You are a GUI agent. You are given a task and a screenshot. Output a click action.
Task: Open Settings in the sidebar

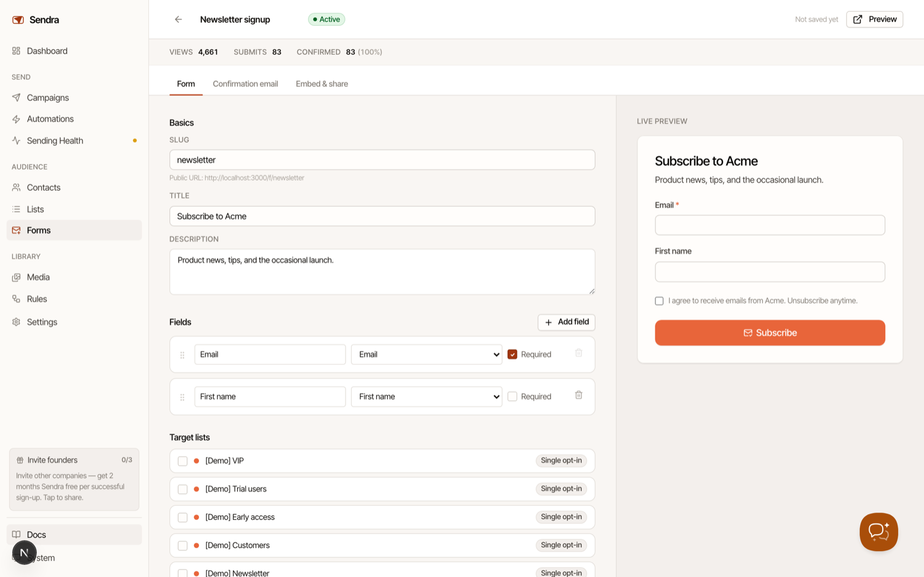point(74,322)
